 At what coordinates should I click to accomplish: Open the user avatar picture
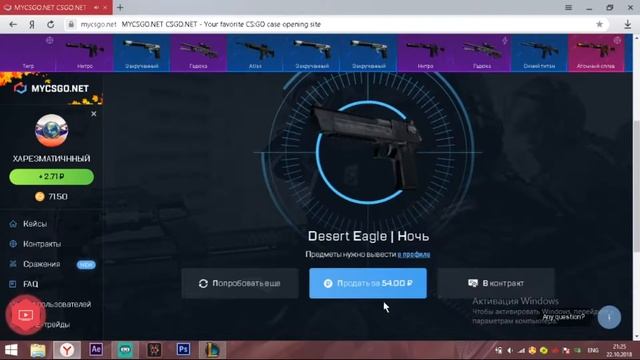coord(51,131)
